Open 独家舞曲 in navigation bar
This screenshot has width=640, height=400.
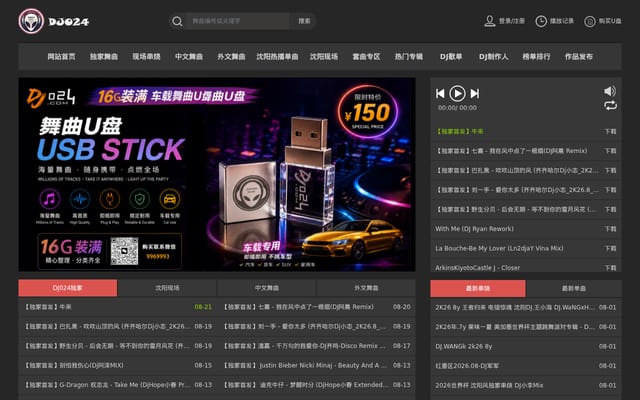(104, 57)
